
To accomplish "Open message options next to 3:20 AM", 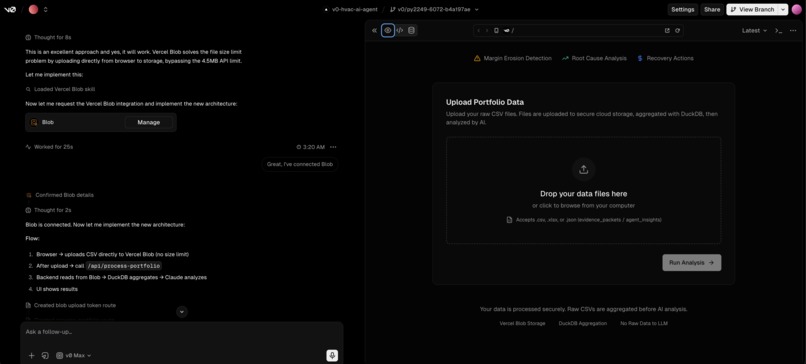I will tap(333, 147).
